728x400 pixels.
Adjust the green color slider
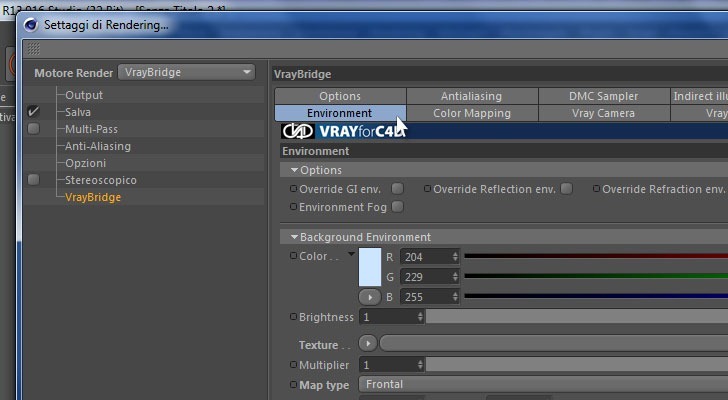[x=596, y=276]
